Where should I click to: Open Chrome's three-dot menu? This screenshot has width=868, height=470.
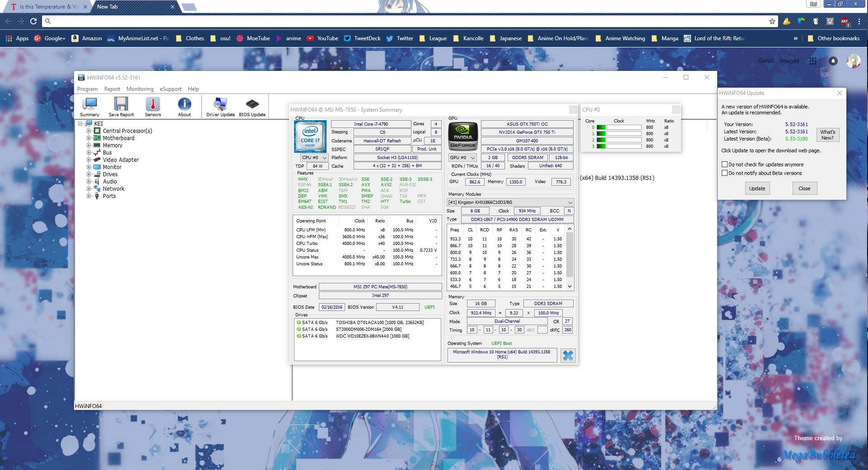pyautogui.click(x=859, y=21)
